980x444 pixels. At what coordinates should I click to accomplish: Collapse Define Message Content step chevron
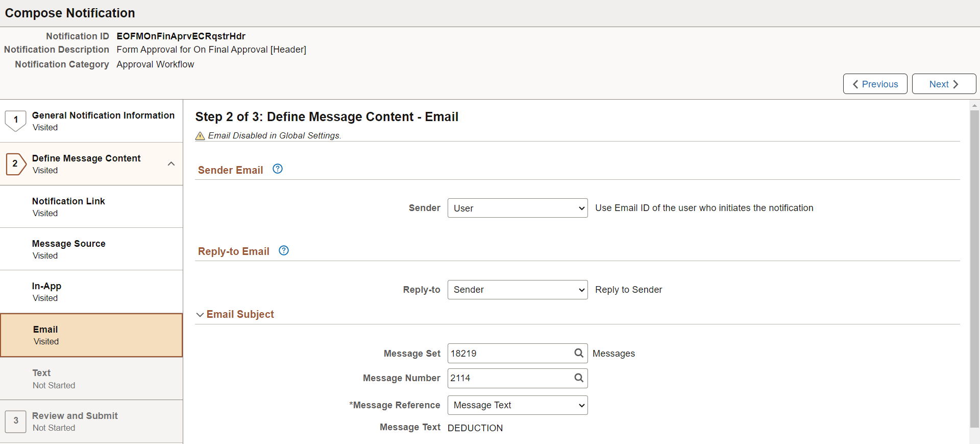coord(171,164)
